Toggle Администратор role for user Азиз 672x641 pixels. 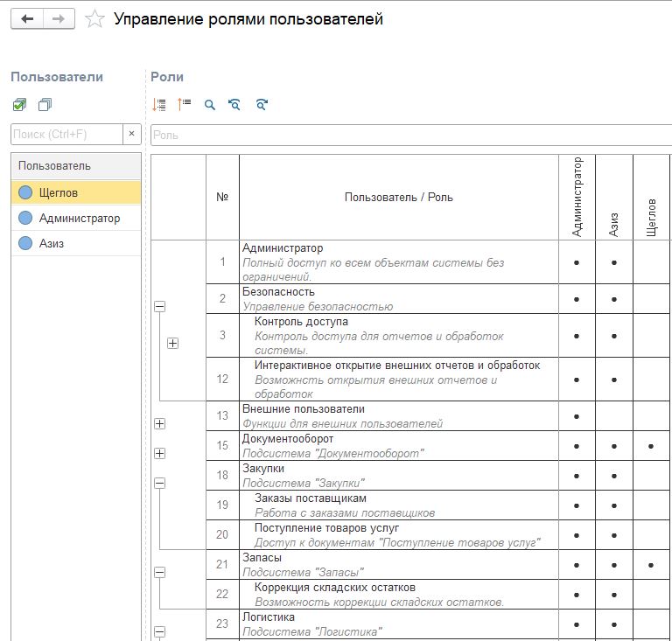(614, 262)
